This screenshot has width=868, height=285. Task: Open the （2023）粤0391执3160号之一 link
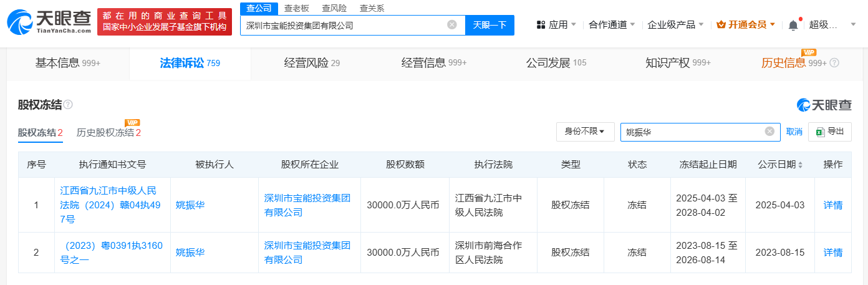point(112,253)
